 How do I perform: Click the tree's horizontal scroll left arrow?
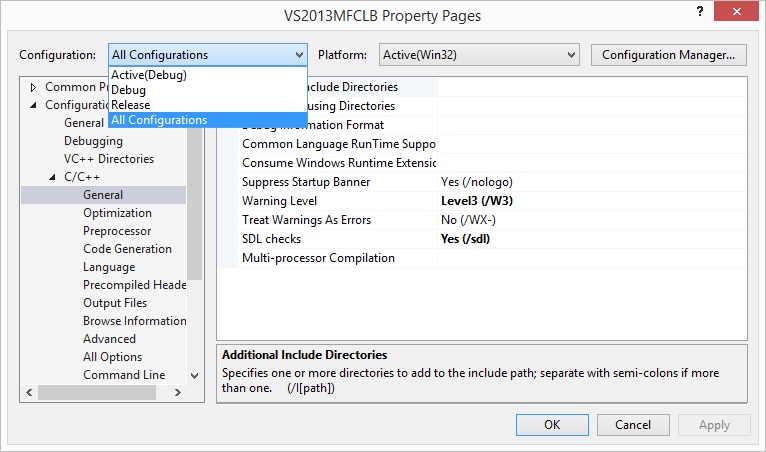29,392
